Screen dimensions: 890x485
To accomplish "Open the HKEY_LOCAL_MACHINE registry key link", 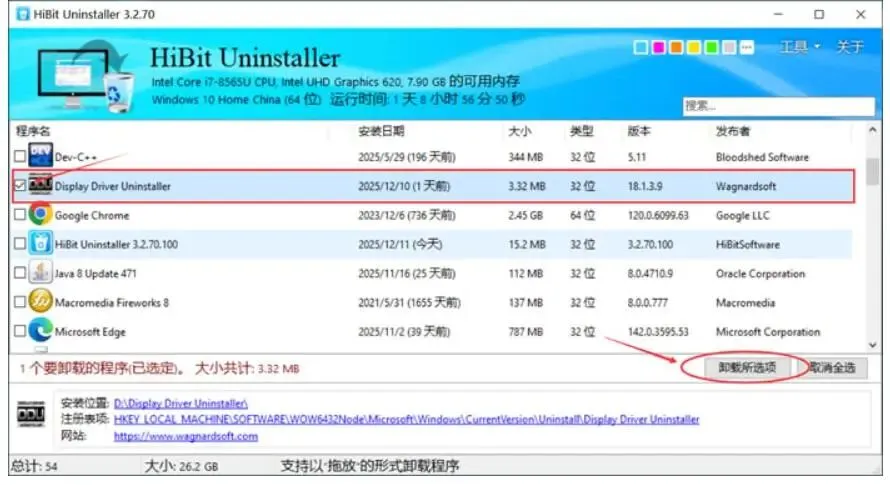I will click(406, 419).
